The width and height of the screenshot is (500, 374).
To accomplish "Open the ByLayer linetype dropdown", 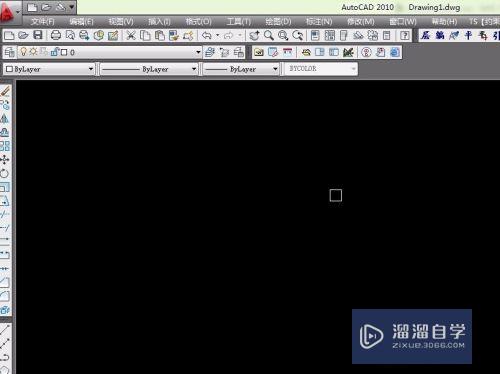I will pyautogui.click(x=149, y=69).
